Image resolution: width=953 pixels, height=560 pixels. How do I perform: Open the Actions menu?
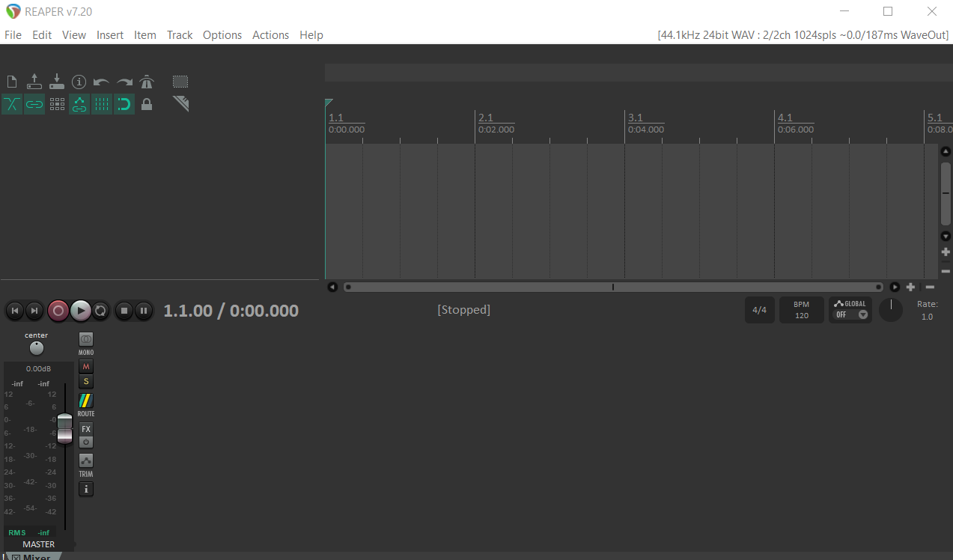click(x=270, y=35)
